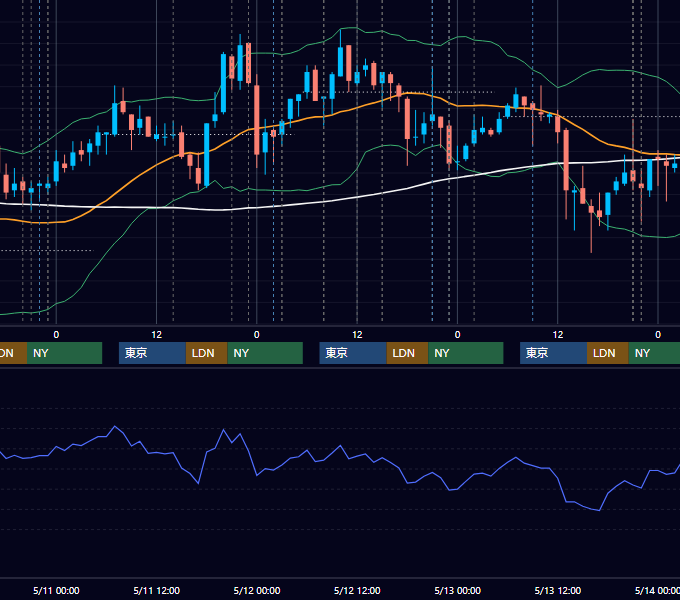The width and height of the screenshot is (680, 600).
Task: Click the 5/11 12:00 date label
Action: click(157, 590)
